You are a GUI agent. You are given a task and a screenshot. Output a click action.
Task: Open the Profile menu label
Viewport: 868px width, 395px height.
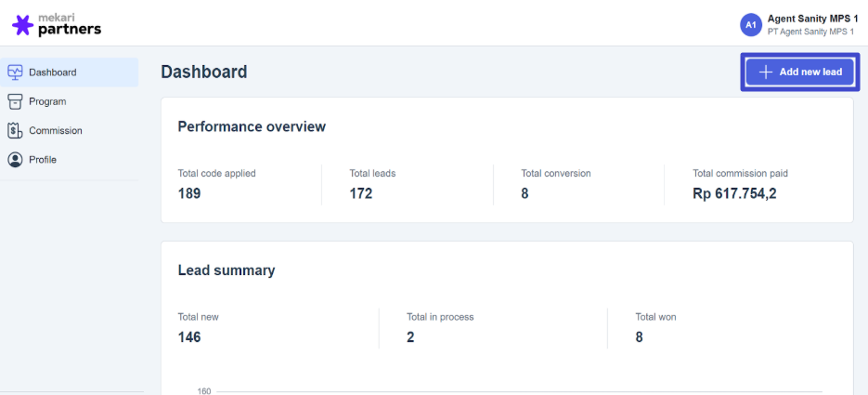point(43,160)
